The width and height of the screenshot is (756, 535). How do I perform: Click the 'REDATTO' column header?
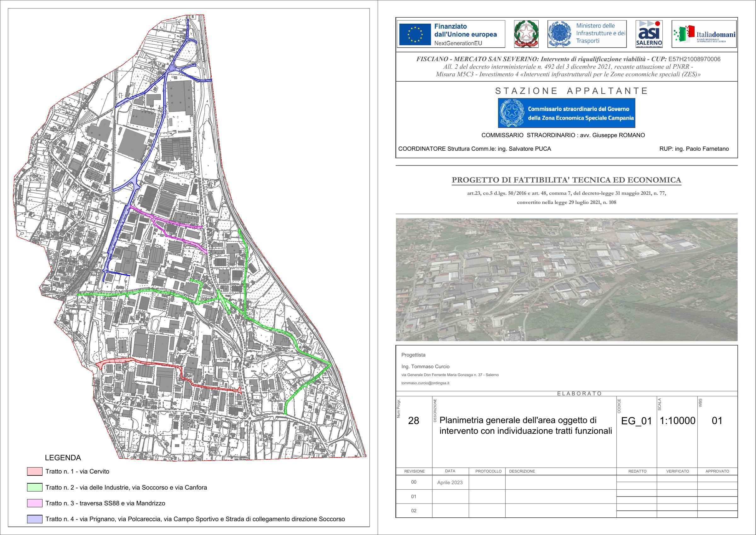click(637, 471)
